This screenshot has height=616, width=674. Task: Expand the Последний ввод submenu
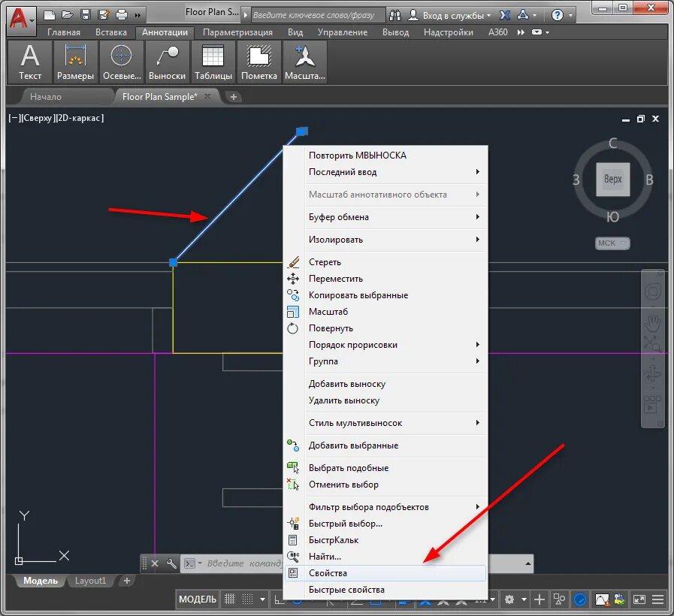[385, 172]
